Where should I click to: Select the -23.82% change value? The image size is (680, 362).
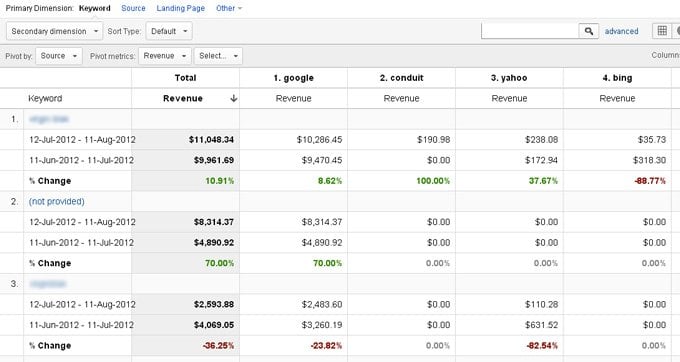[326, 346]
